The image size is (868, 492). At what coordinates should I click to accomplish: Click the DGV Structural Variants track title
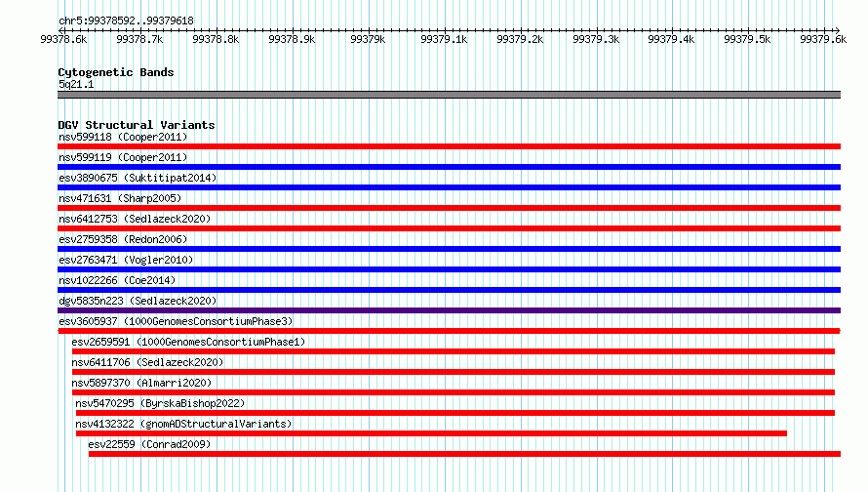tap(137, 125)
